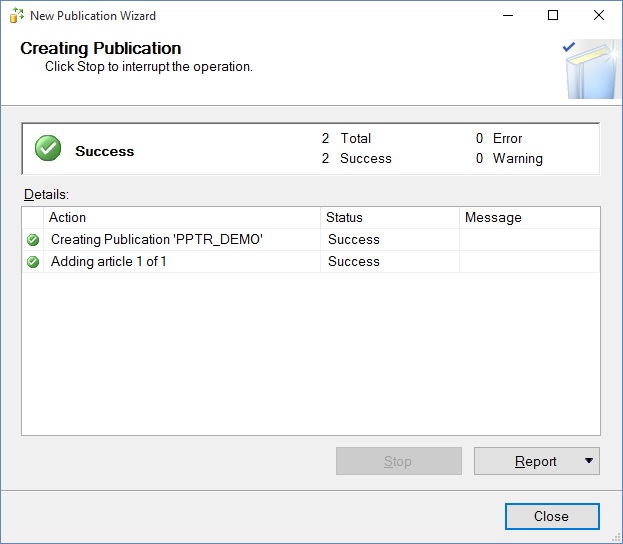The image size is (623, 544).
Task: Select the row Adding article 1 of 1
Action: (311, 261)
